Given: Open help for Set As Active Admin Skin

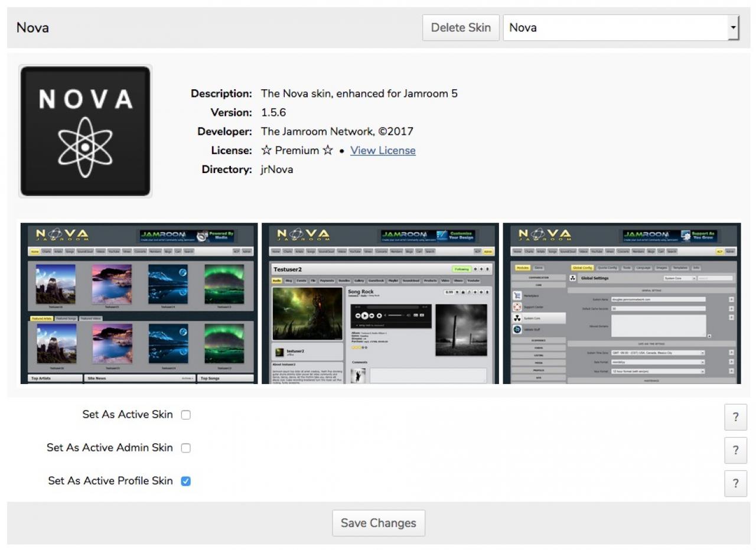Looking at the screenshot, I should 735,450.
